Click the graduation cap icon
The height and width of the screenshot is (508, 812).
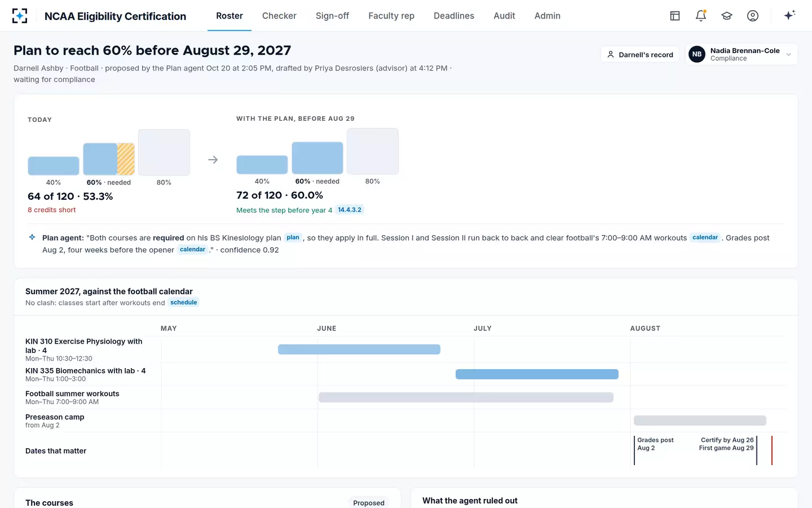click(x=727, y=16)
